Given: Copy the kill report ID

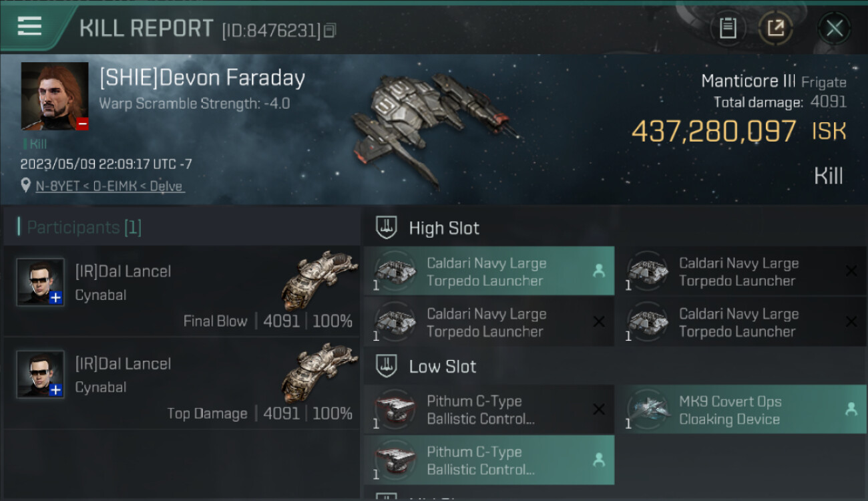Looking at the screenshot, I should [x=330, y=31].
